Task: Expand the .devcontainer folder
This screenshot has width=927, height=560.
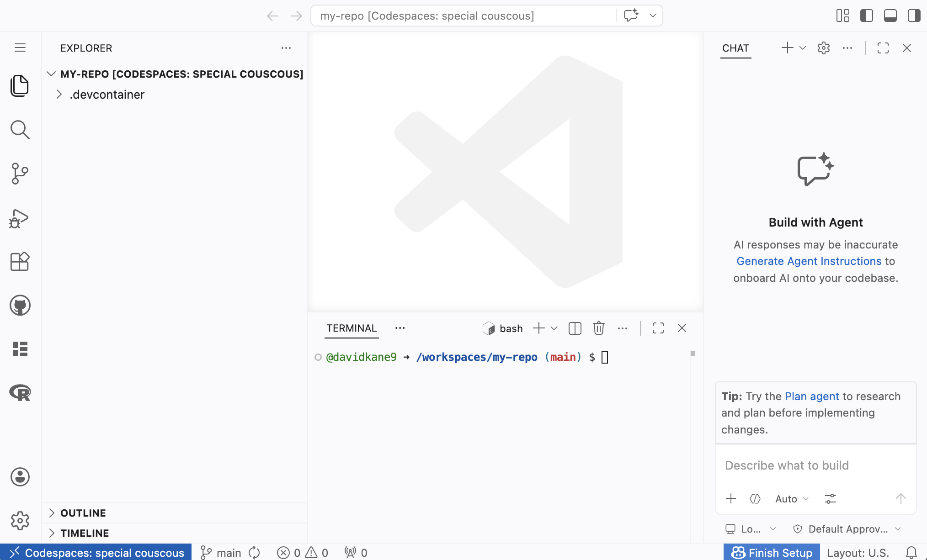Action: point(107,95)
